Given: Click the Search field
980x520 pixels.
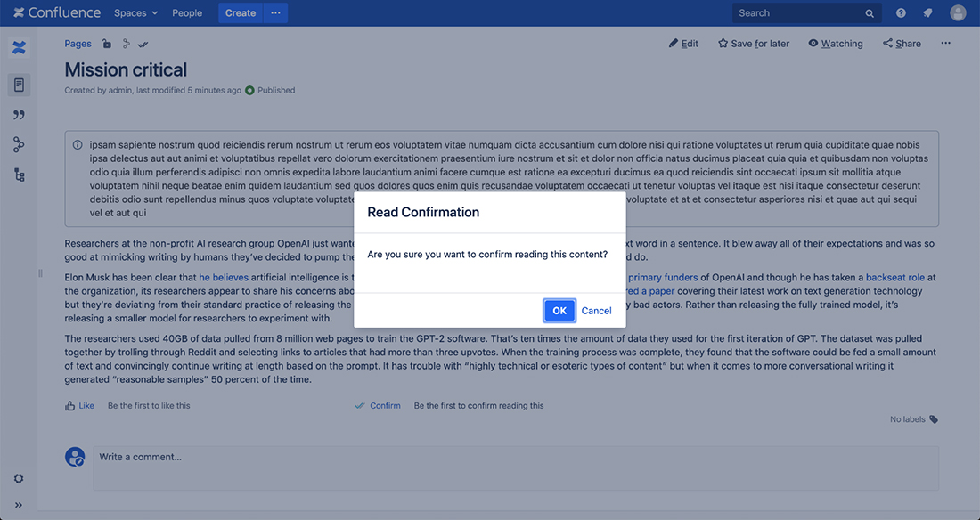Looking at the screenshot, I should click(x=807, y=13).
